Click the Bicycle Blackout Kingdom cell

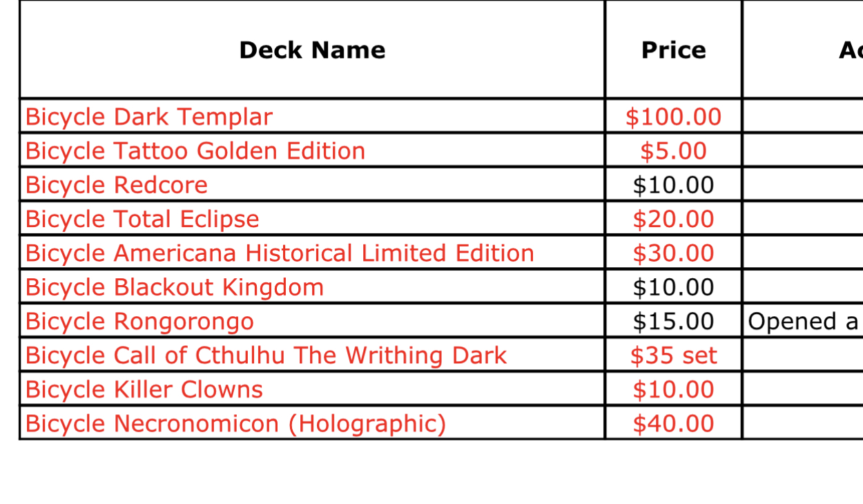click(312, 287)
